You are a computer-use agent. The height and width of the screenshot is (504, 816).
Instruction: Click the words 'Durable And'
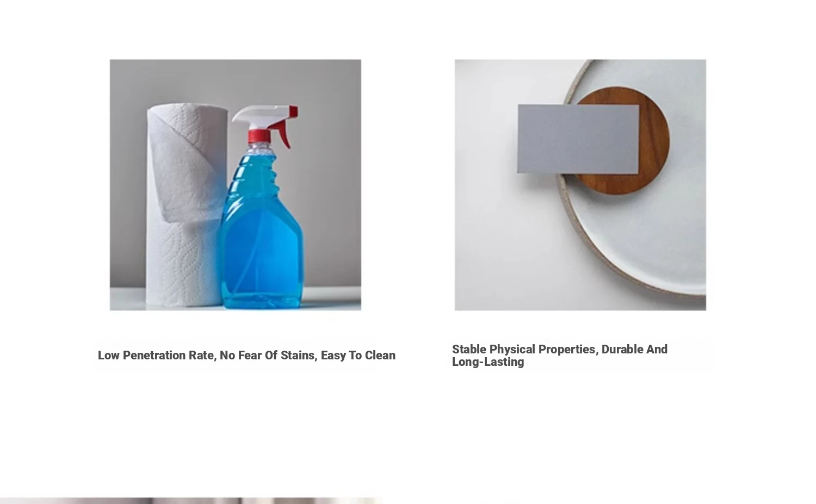[634, 349]
